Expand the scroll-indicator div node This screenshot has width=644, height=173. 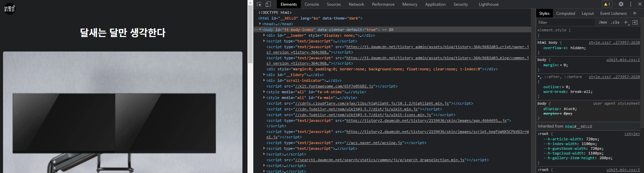click(x=264, y=80)
